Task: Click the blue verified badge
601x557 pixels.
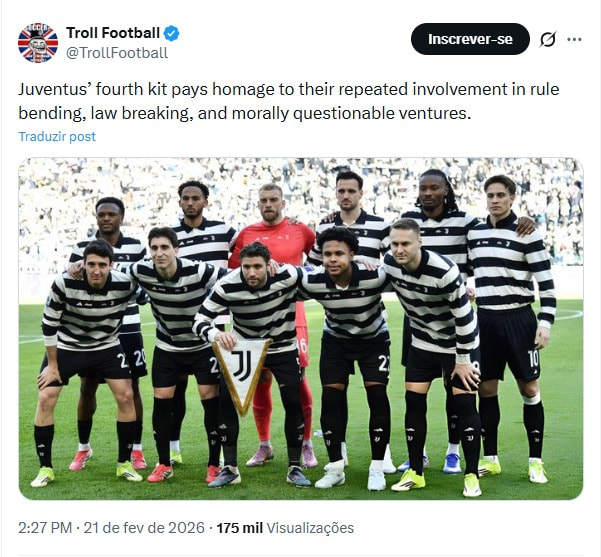Action: pos(173,33)
